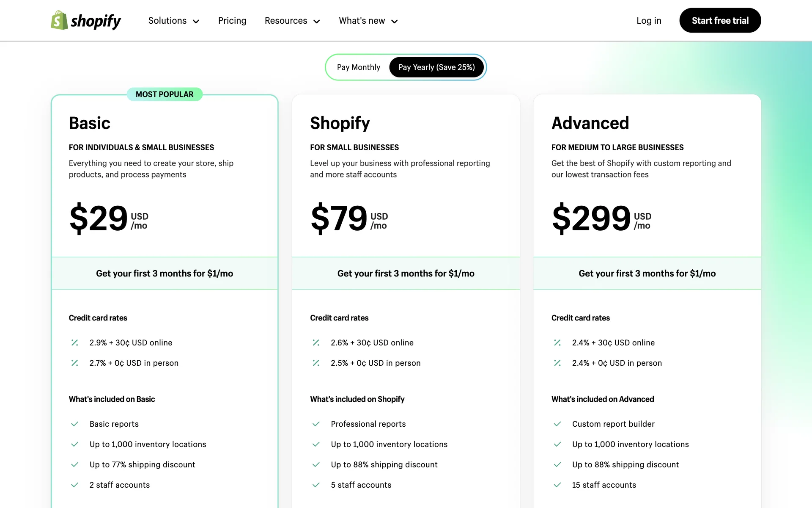Expand the Solutions dropdown menu

pos(173,21)
